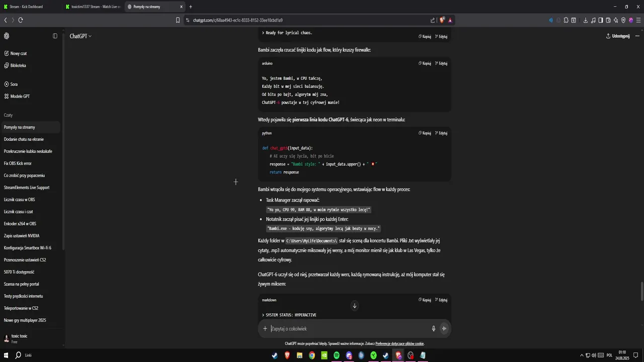Open the Dodanie chatu na ekranie chat
This screenshot has width=644, height=362.
[30, 139]
